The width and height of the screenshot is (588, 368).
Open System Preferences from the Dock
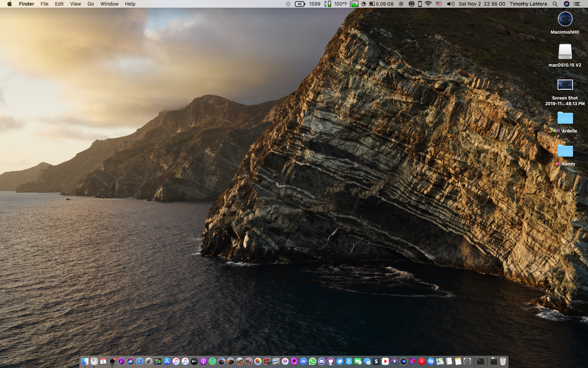click(467, 361)
